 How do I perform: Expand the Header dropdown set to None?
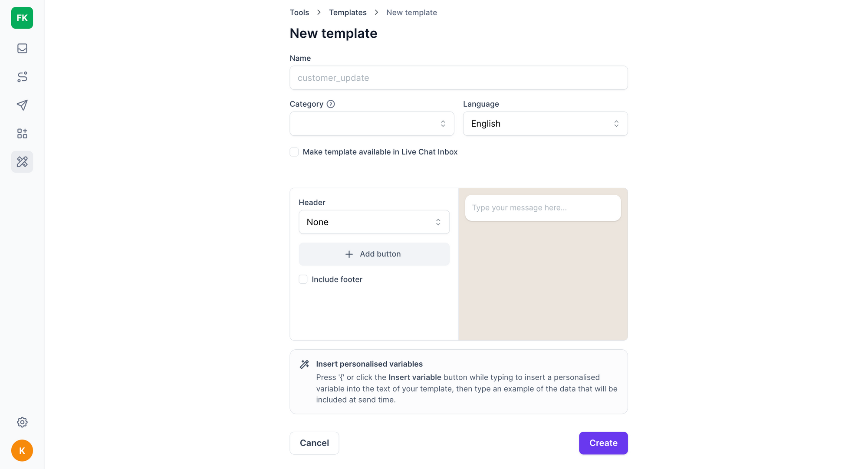(x=374, y=222)
